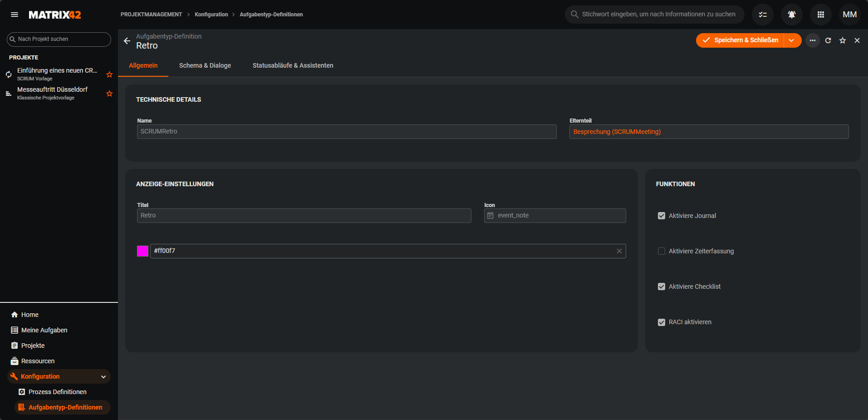Open the three-dots more actions menu
This screenshot has height=420, width=868.
[812, 40]
